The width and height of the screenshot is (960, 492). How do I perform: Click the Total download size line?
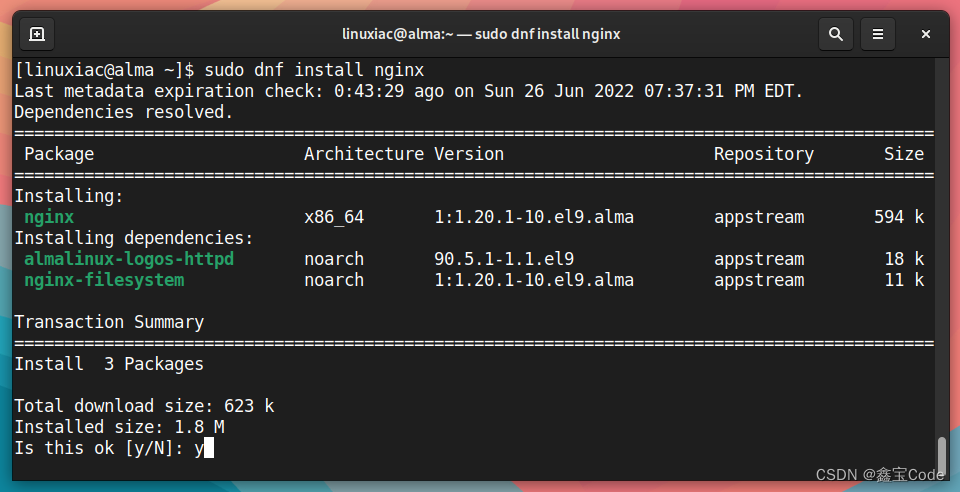tap(144, 406)
